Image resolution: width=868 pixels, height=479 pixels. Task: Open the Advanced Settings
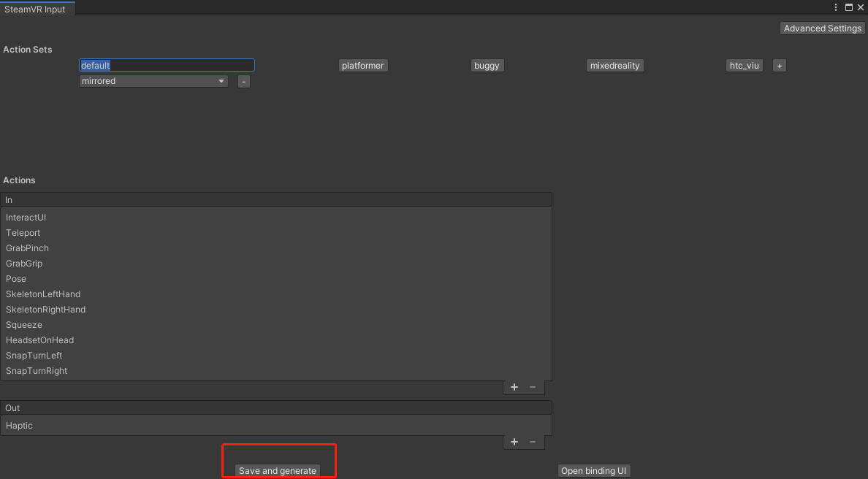822,28
